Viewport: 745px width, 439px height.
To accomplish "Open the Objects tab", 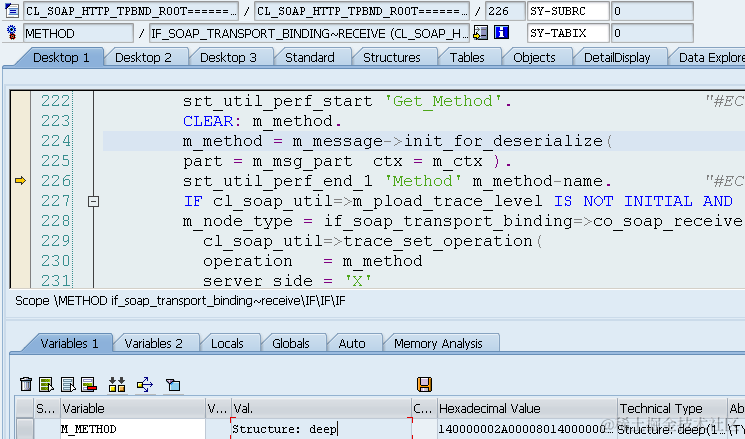I will 535,57.
